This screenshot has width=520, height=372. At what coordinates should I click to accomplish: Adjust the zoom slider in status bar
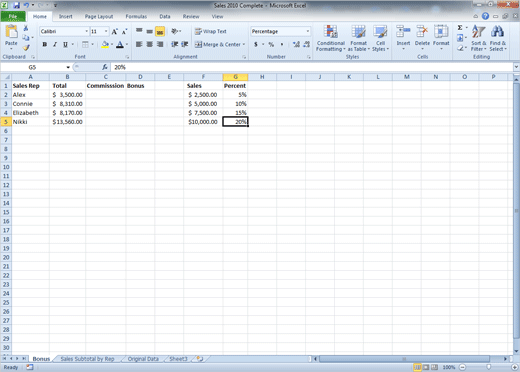click(x=488, y=367)
